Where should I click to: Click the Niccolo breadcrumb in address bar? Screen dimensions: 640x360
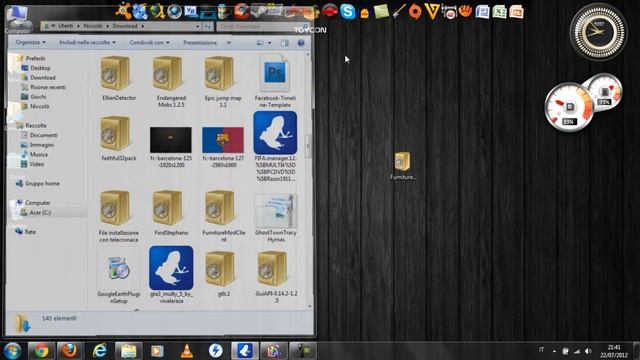[93, 26]
